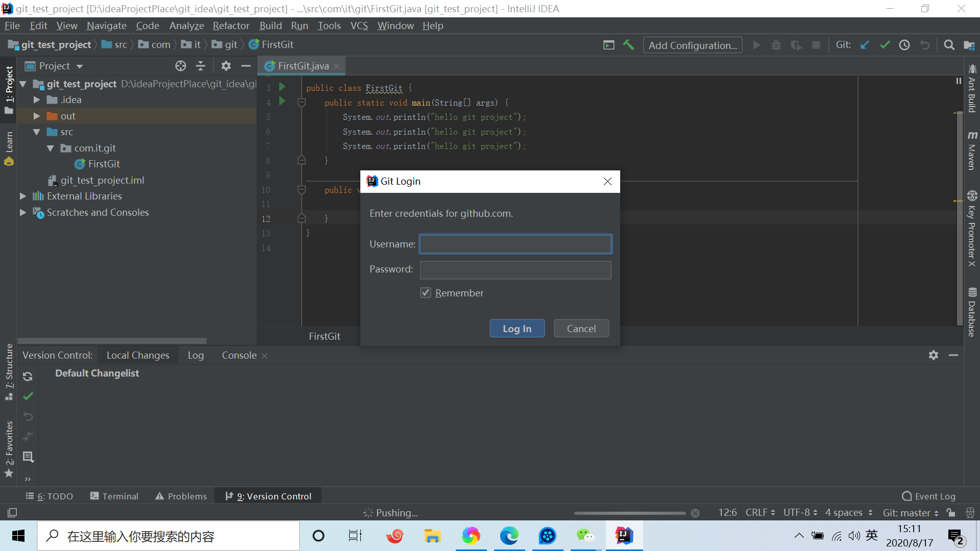The height and width of the screenshot is (551, 980).
Task: Click the Password input field
Action: pos(516,270)
